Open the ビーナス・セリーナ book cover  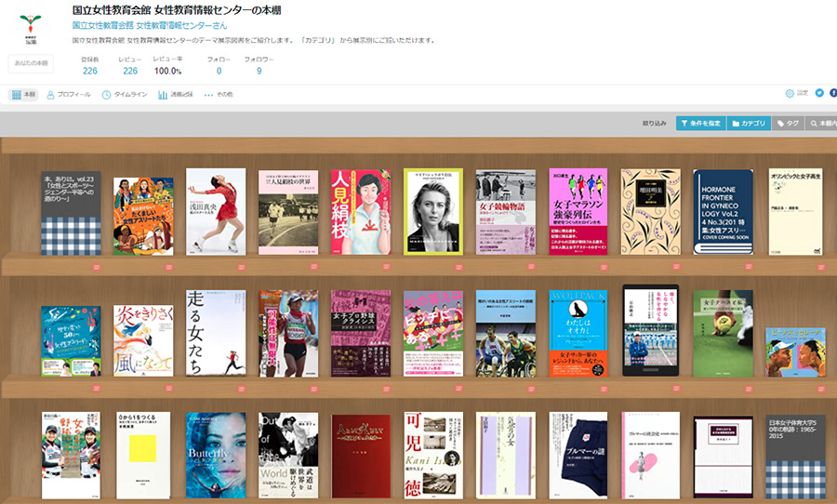pos(795,352)
